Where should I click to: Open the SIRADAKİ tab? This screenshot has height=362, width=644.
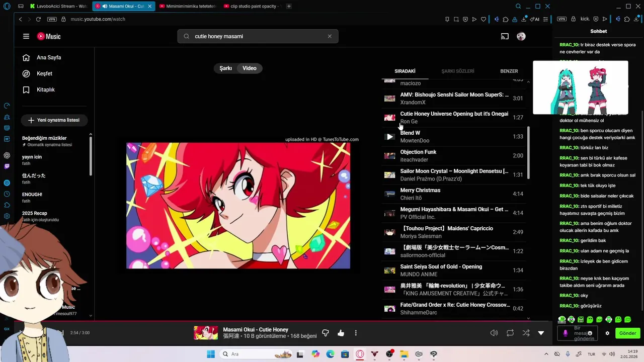[x=405, y=71]
